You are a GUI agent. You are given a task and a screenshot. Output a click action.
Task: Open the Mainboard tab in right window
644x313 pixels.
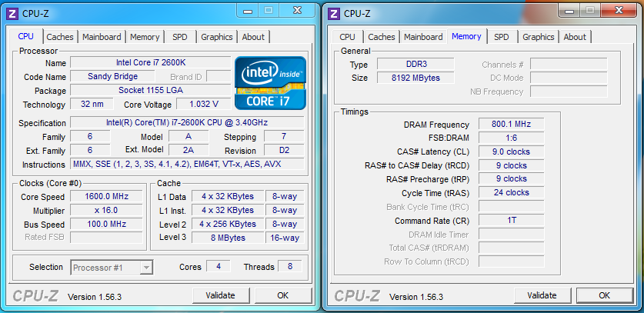coord(423,37)
